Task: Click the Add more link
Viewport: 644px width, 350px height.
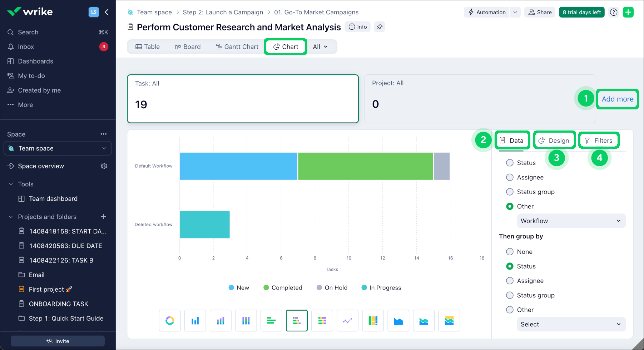Action: [x=617, y=99]
